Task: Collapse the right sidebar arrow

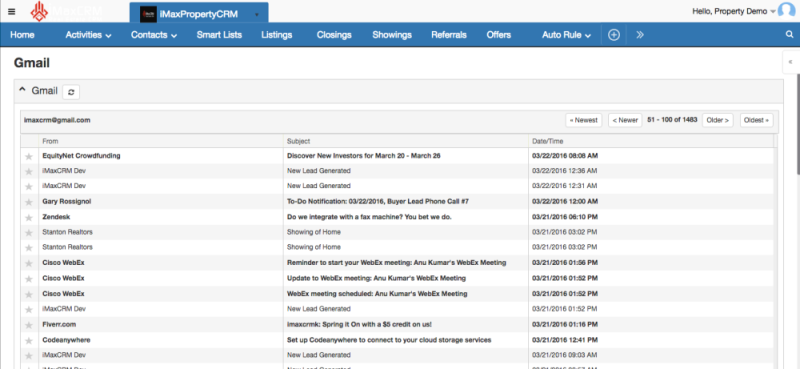Action: tap(790, 62)
